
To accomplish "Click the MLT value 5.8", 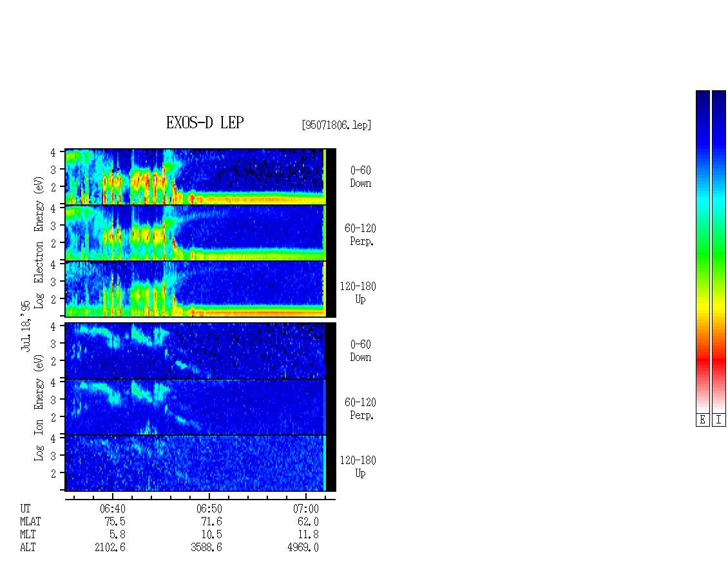I will point(117,535).
